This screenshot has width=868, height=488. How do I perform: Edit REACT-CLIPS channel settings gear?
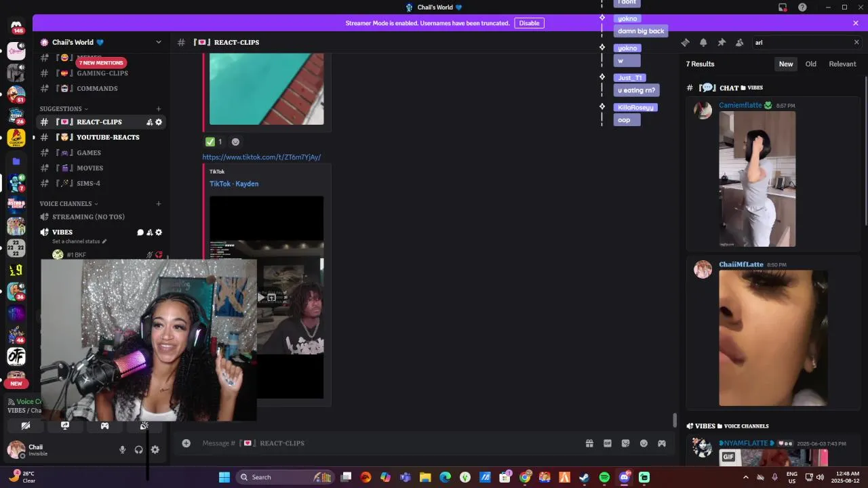pos(159,122)
